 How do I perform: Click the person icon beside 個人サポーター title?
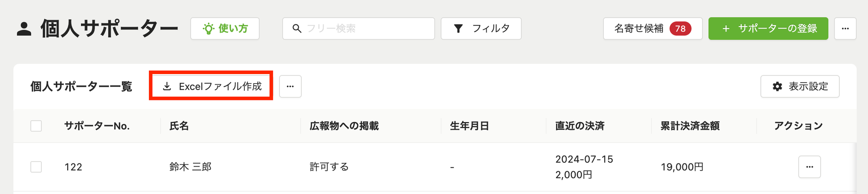24,29
